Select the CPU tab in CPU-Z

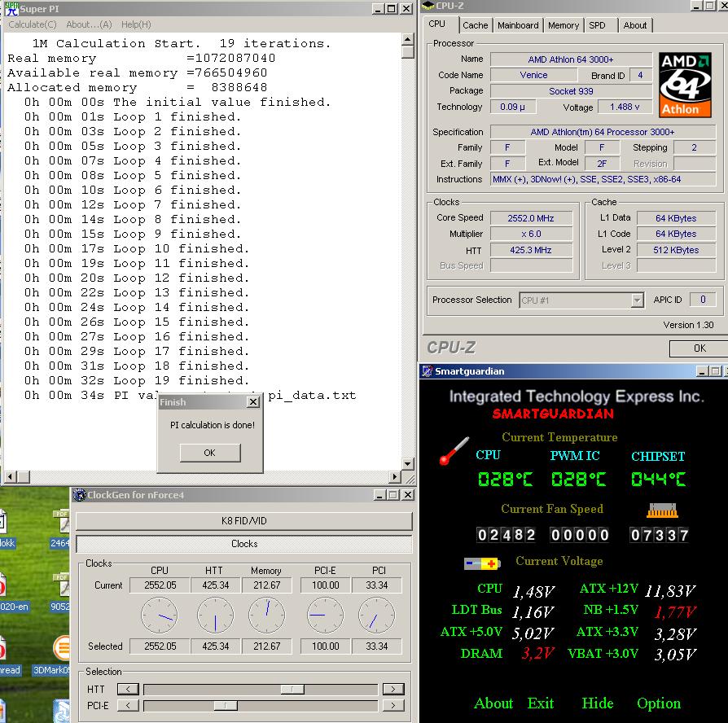437,24
